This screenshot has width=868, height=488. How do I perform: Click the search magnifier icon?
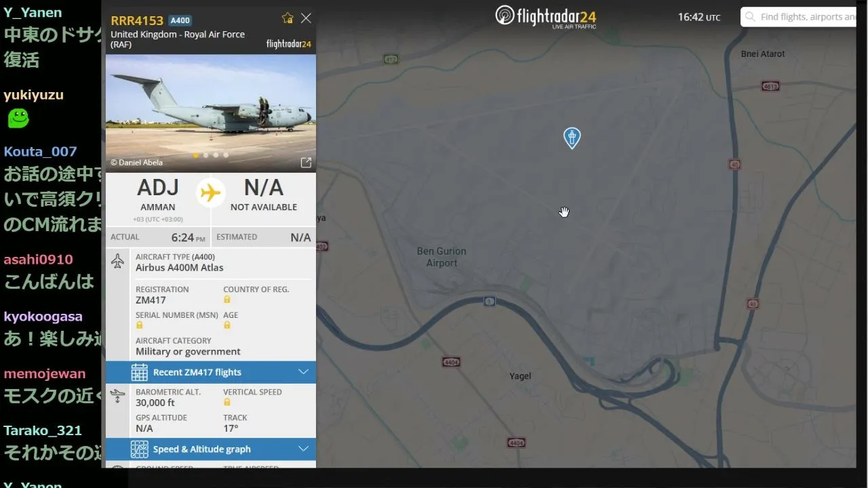(x=749, y=17)
